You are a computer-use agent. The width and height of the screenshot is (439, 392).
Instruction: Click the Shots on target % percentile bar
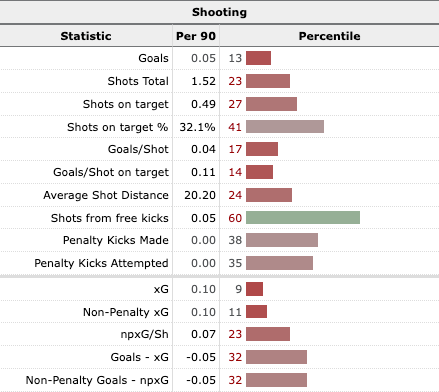[x=285, y=127]
